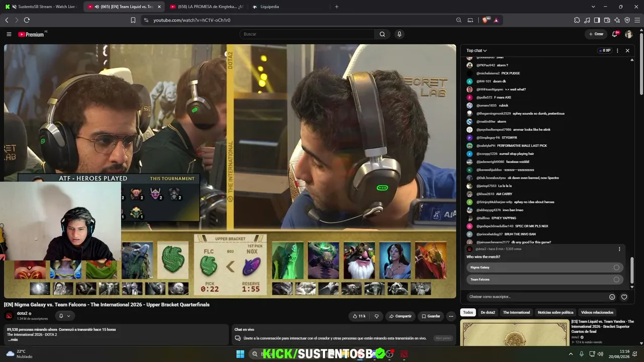Screen dimensions: 644x362
Task: Show hidden system tray icons
Action: (571, 354)
